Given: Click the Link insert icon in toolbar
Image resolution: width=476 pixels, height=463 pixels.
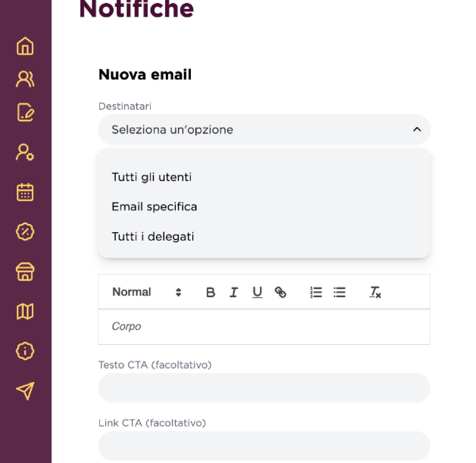Looking at the screenshot, I should point(280,292).
